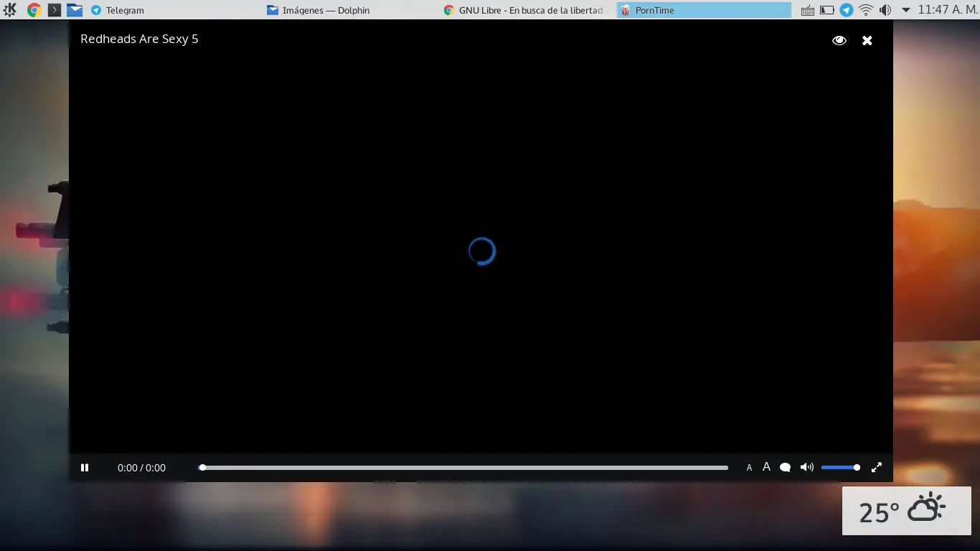Click the video title Redheads Are Sexy 5
Screen dimensions: 980x551
(x=139, y=39)
